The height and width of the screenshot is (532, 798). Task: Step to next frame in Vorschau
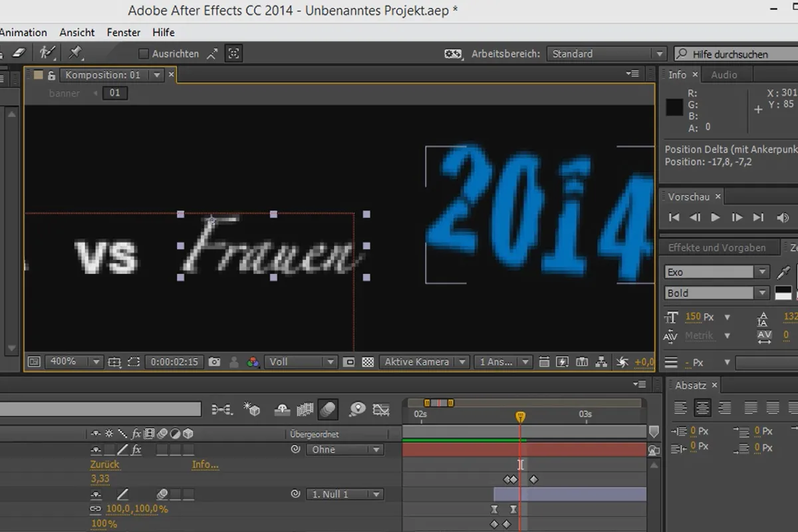pos(737,217)
